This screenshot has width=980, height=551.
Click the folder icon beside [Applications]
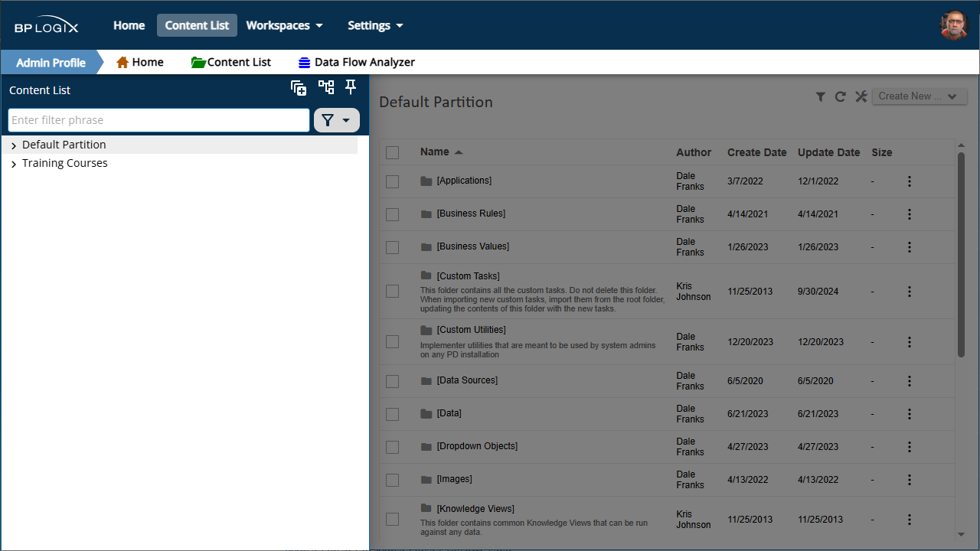(426, 181)
